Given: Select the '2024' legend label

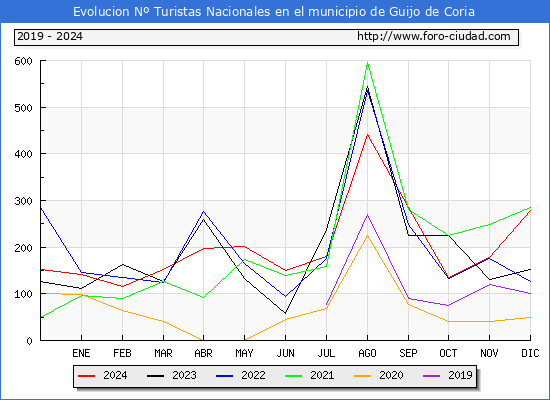Looking at the screenshot, I should point(115,375).
